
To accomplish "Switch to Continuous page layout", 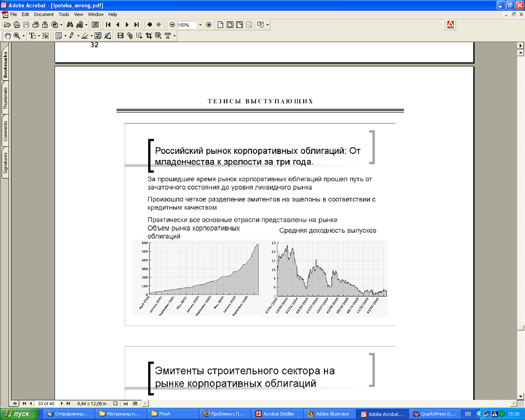I will coord(126,404).
